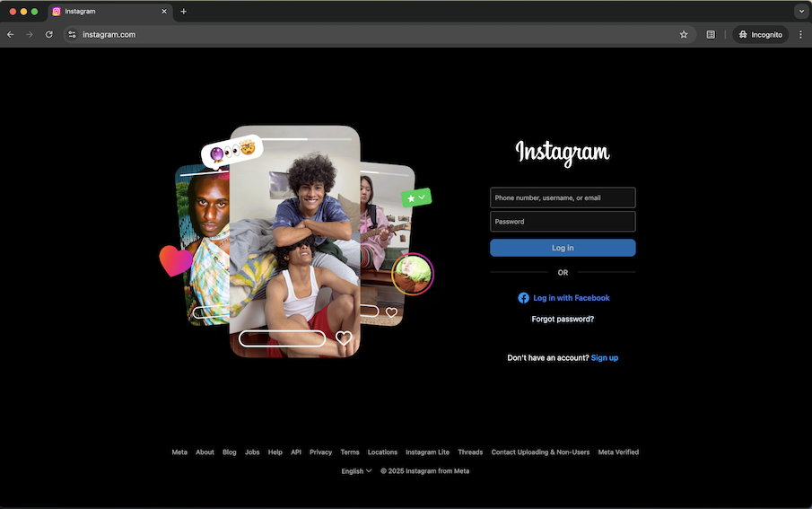The image size is (812, 509).
Task: Click the circular green-haired story avatar
Action: 413,274
